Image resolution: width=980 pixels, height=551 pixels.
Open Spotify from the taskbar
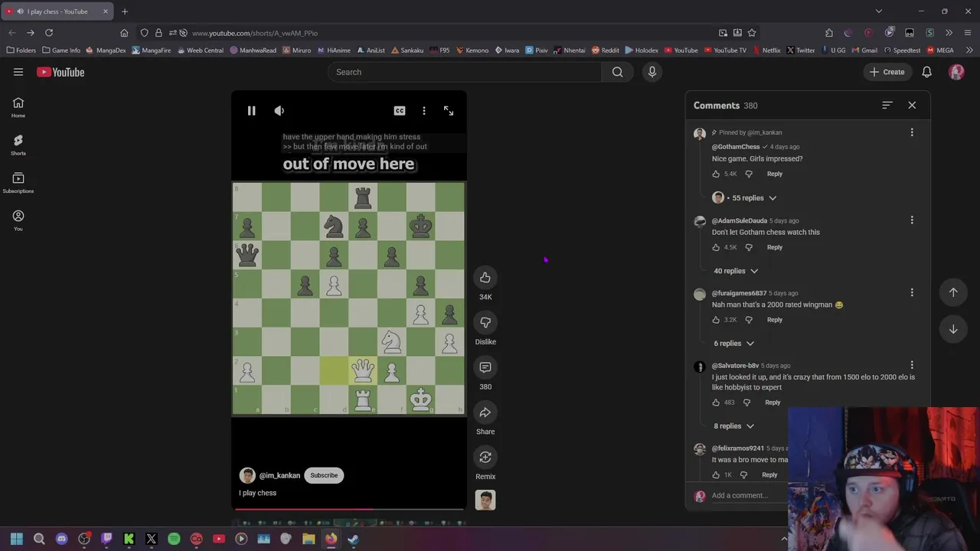tap(174, 539)
